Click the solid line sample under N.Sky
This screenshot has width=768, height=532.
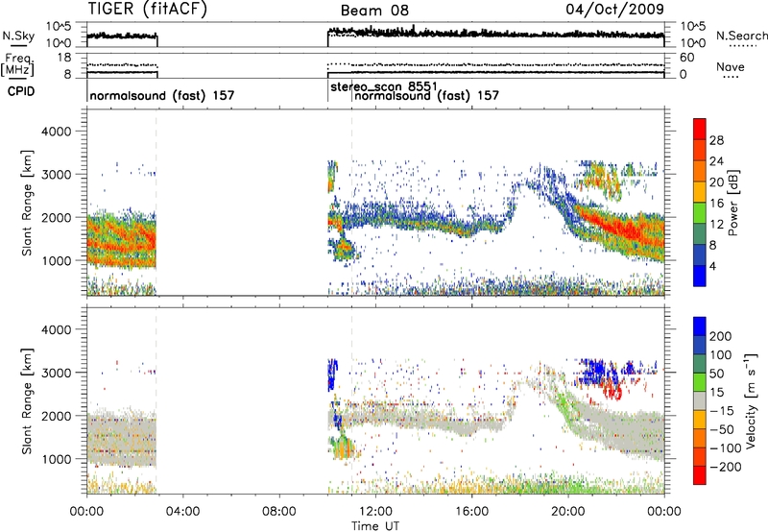[x=18, y=46]
